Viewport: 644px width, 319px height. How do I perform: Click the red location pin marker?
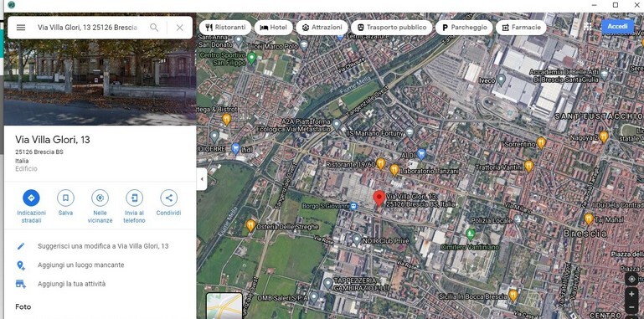pos(379,198)
